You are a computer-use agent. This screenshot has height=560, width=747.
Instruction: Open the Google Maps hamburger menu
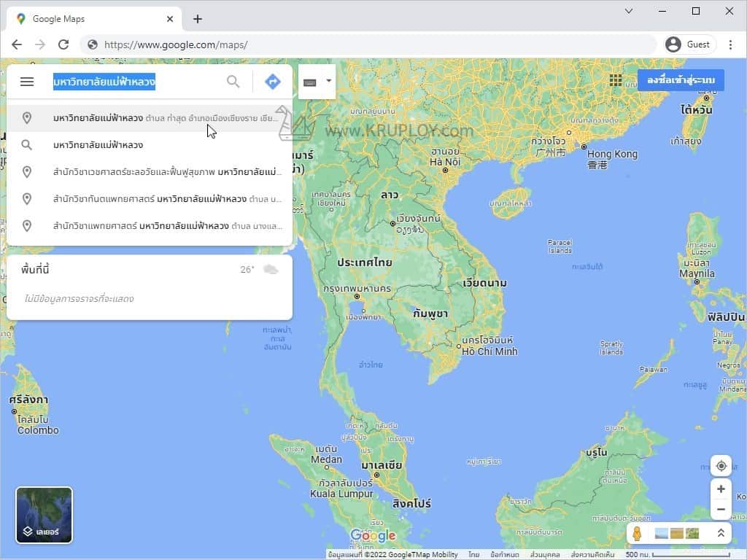click(x=27, y=82)
